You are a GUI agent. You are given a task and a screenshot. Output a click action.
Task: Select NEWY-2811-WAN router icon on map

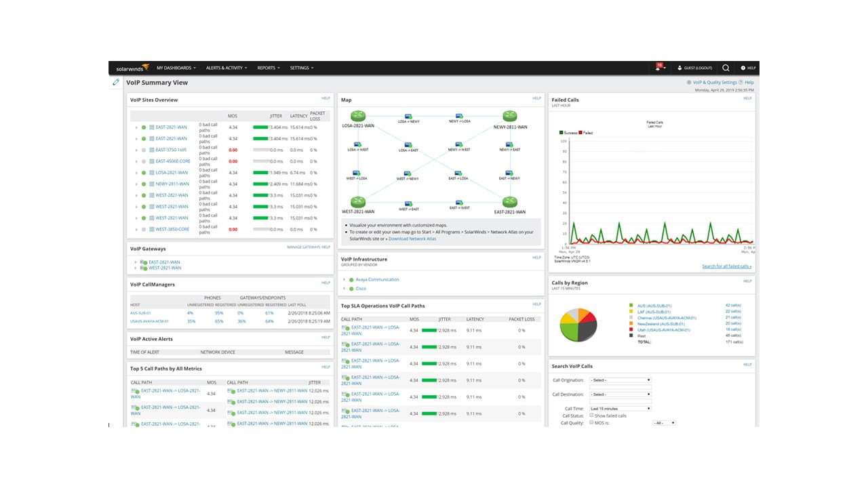pyautogui.click(x=510, y=117)
